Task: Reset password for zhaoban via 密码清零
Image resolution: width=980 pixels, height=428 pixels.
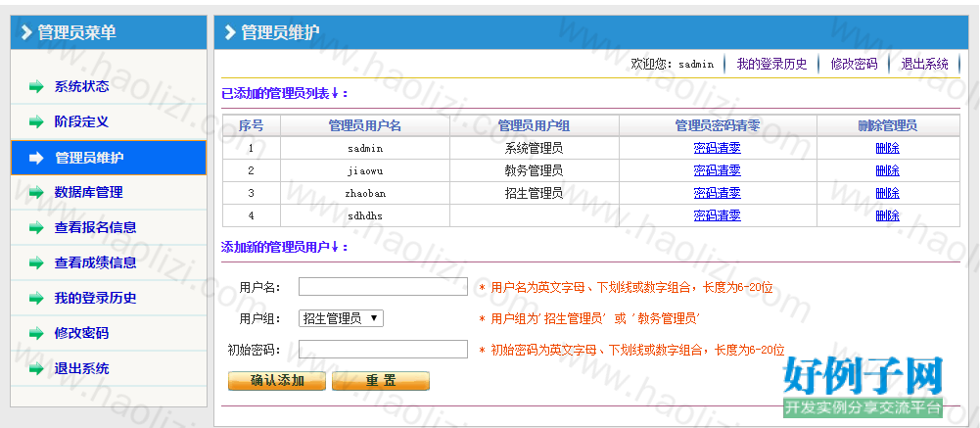Action: tap(717, 193)
